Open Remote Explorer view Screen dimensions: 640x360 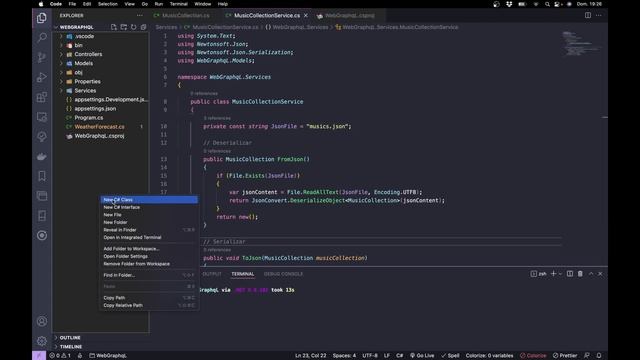(42, 117)
